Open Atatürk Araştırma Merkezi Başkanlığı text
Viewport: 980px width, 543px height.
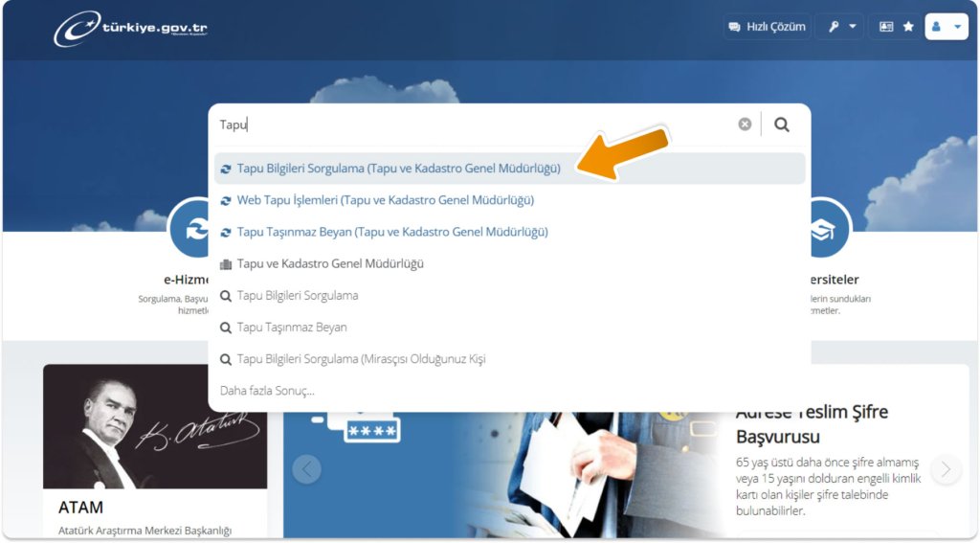pyautogui.click(x=145, y=531)
